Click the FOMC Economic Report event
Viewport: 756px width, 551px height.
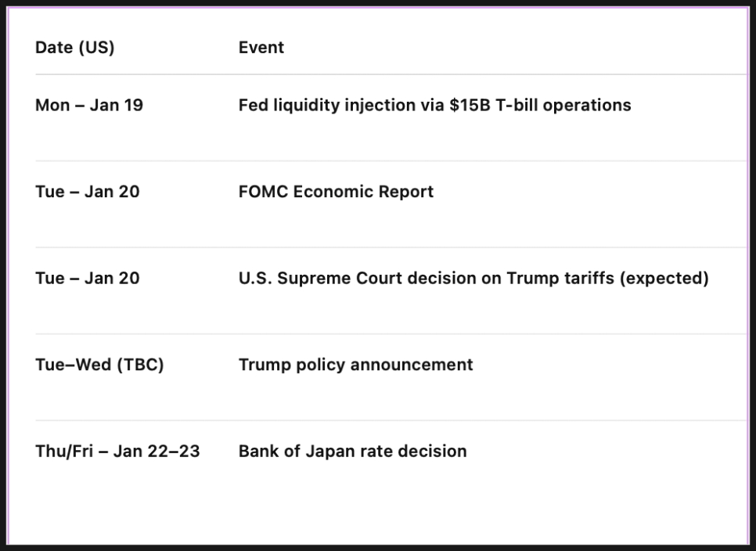(336, 192)
